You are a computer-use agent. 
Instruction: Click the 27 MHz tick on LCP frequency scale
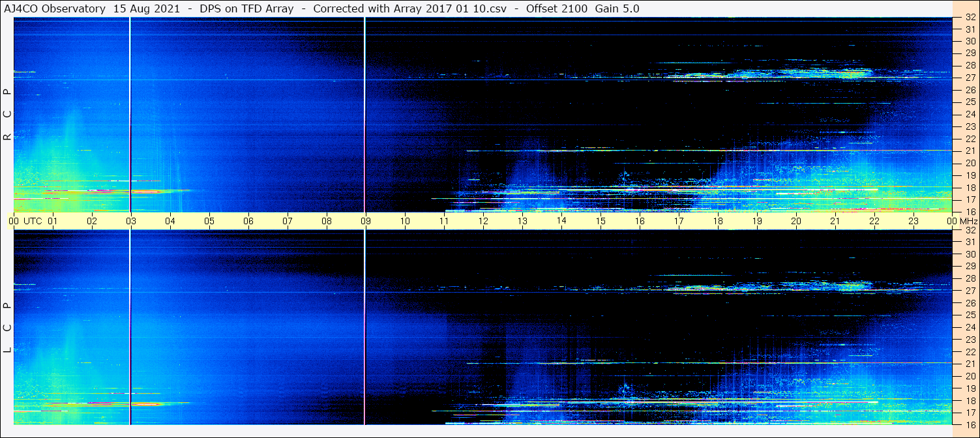(970, 291)
